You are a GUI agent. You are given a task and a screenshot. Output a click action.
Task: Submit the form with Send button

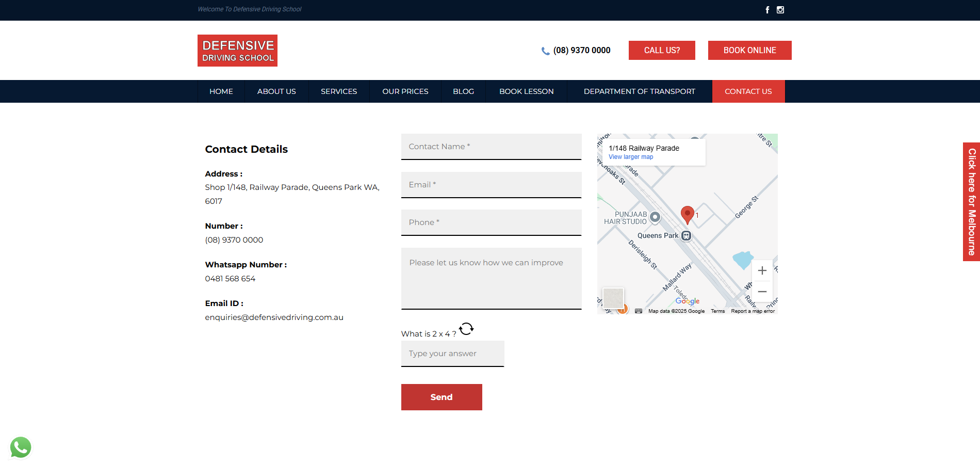[442, 397]
